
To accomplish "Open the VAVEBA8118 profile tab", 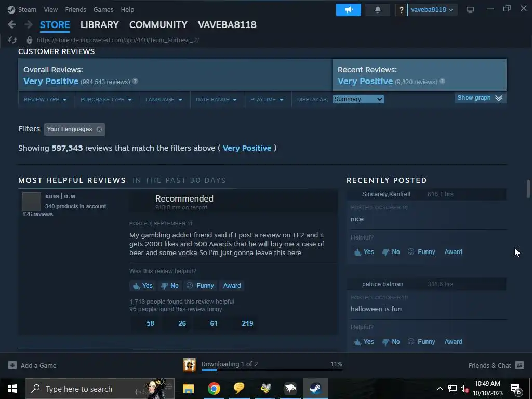I will [228, 25].
